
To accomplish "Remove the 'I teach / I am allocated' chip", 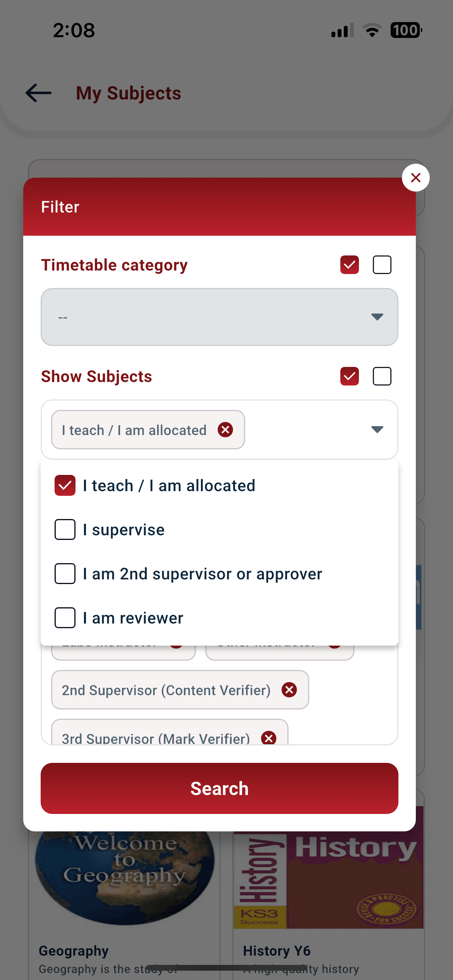I will click(225, 430).
